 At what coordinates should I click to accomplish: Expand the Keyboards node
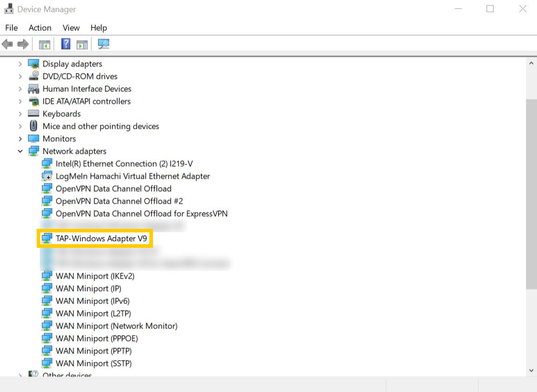[x=20, y=114]
